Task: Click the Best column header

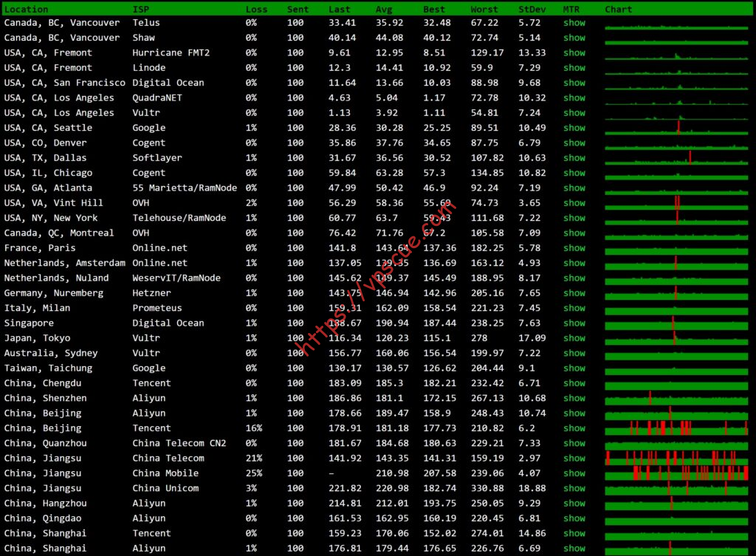Action: pos(434,9)
